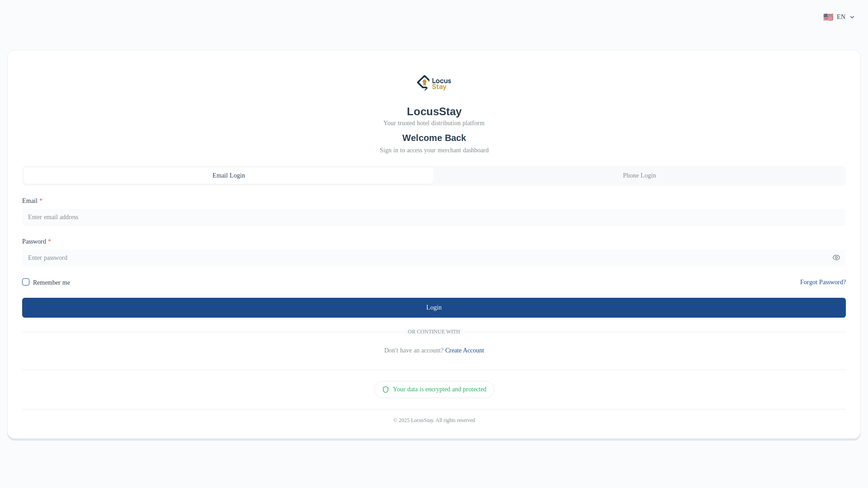Click the LocusStay logo

click(434, 83)
